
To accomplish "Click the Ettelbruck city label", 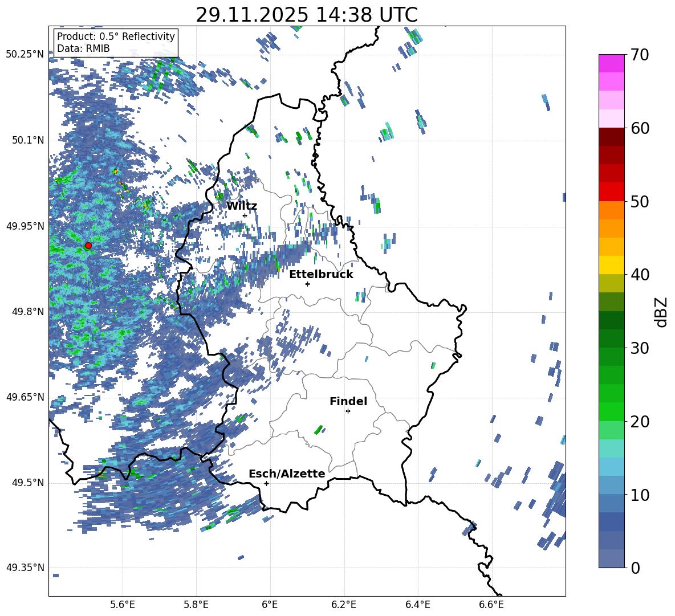I will 321,275.
